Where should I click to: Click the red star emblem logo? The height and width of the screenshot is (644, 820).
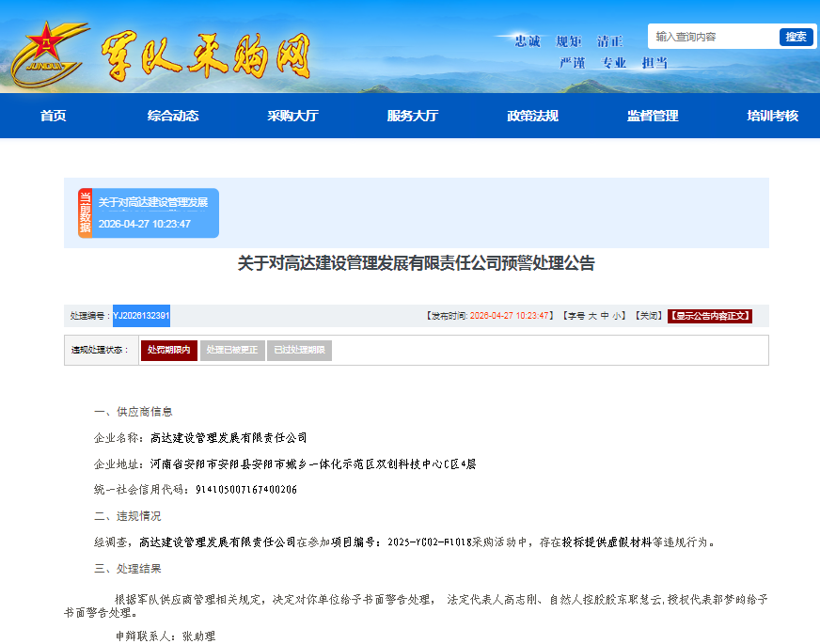[43, 49]
